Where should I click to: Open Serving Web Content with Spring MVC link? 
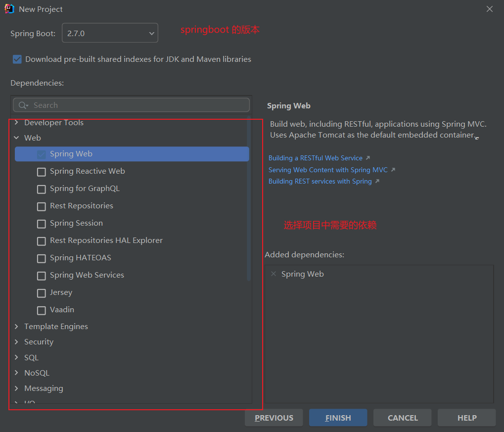pyautogui.click(x=328, y=170)
